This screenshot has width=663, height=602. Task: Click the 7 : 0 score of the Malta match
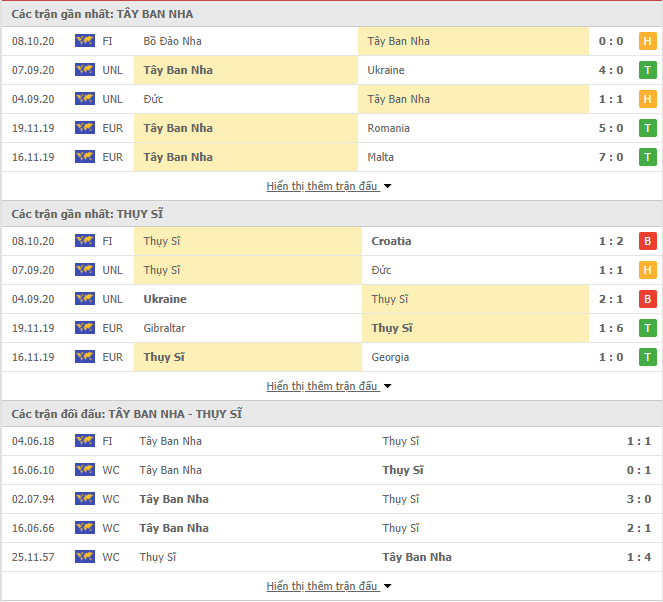click(x=611, y=157)
